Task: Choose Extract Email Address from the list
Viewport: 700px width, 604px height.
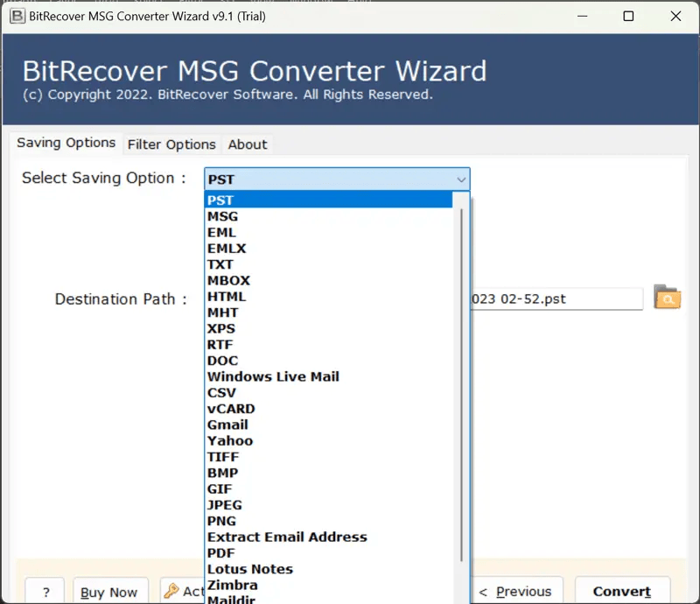Action: click(x=287, y=537)
